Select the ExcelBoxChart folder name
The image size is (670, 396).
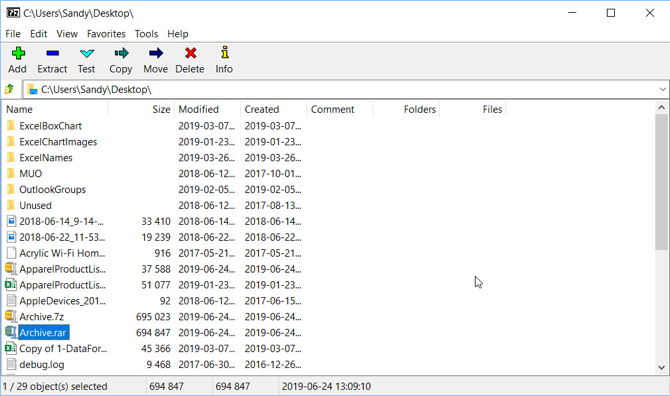50,126
